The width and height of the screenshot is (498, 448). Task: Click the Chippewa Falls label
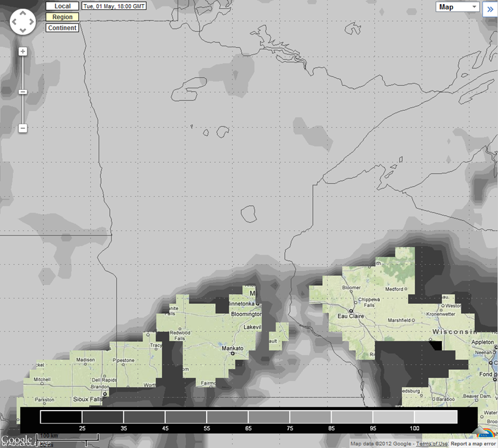(369, 302)
